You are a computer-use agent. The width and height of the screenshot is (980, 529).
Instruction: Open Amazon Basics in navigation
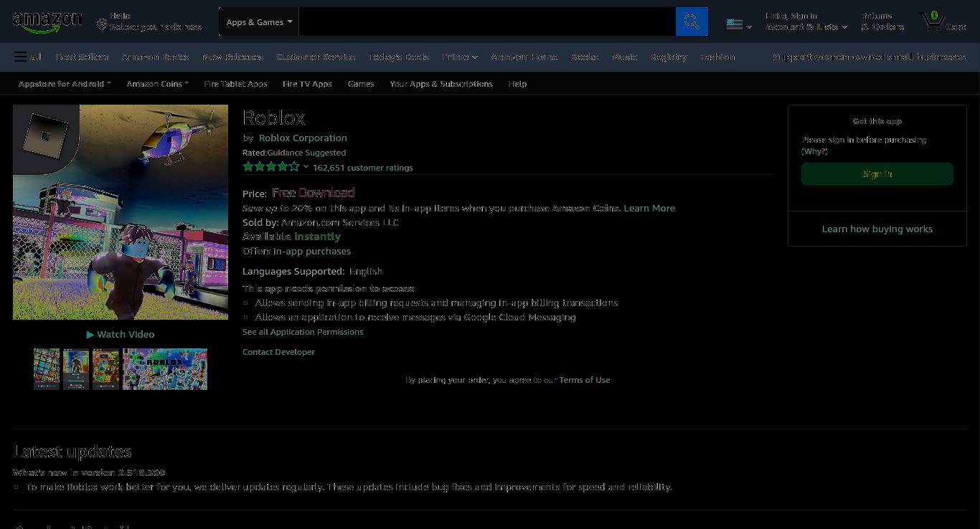(155, 57)
